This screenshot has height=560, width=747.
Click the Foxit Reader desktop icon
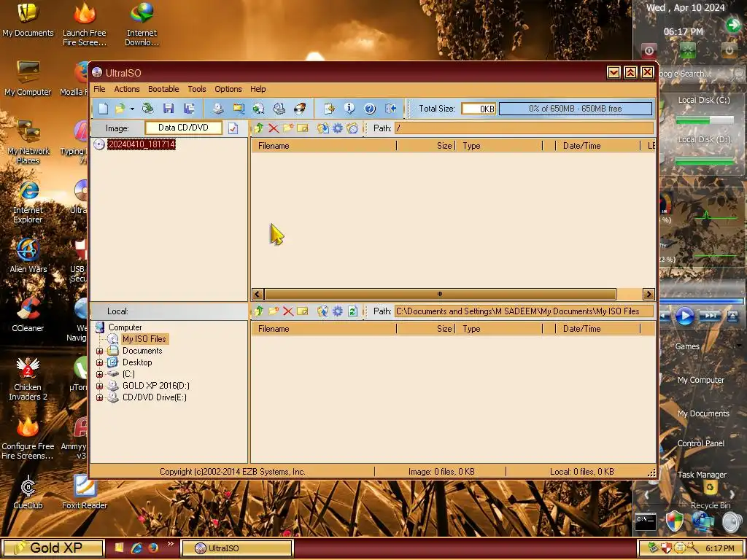tap(85, 492)
